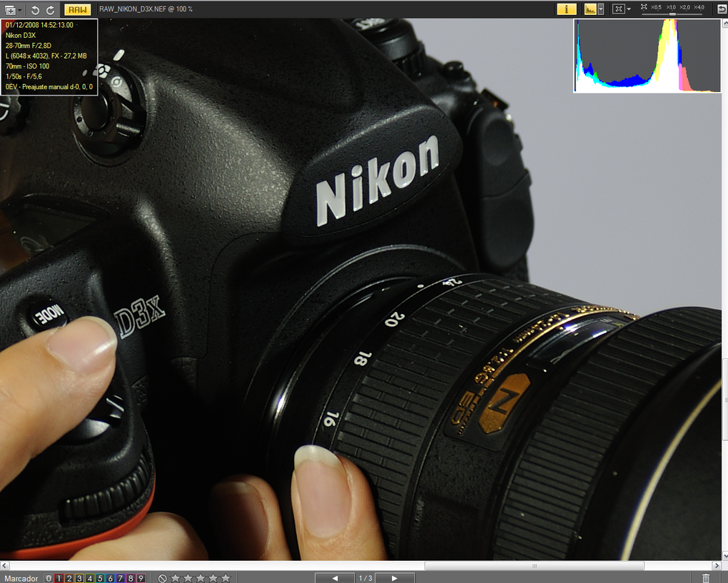The image size is (728, 583).
Task: Click the return to previous view button
Action: pos(722,9)
